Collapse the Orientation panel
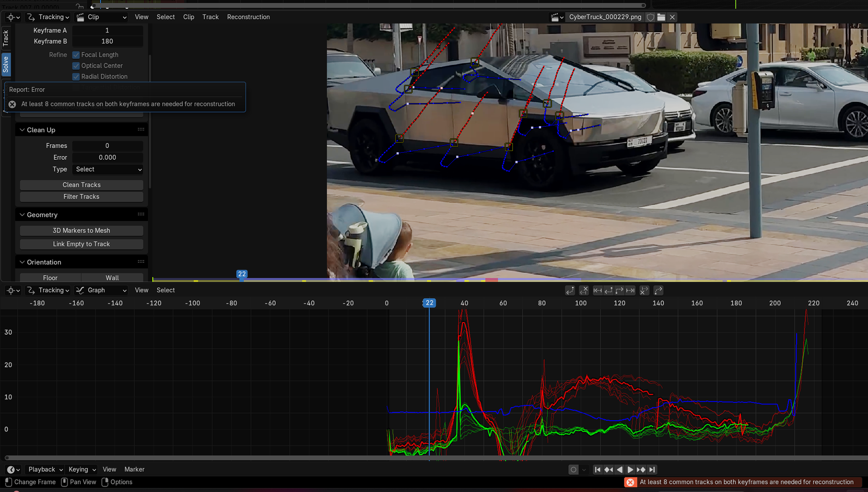Viewport: 868px width, 492px height. pyautogui.click(x=22, y=262)
